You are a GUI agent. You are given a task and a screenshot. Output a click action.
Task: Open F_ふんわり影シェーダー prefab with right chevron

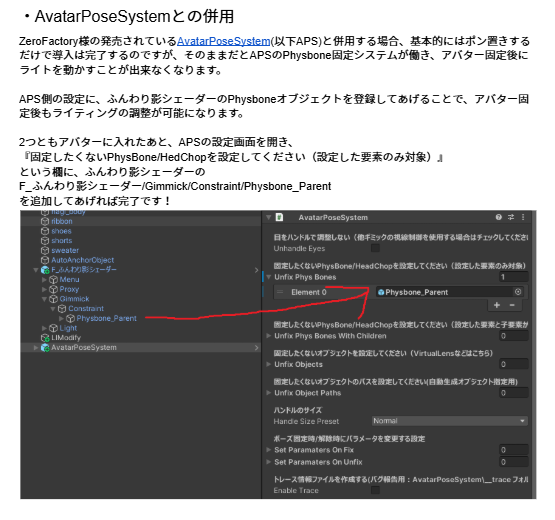256,270
